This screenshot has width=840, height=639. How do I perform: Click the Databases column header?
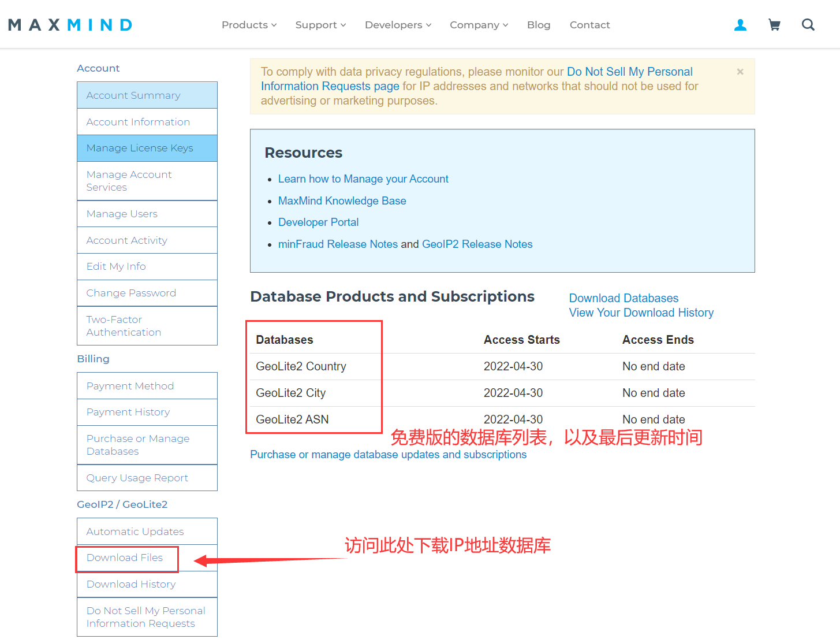point(285,340)
